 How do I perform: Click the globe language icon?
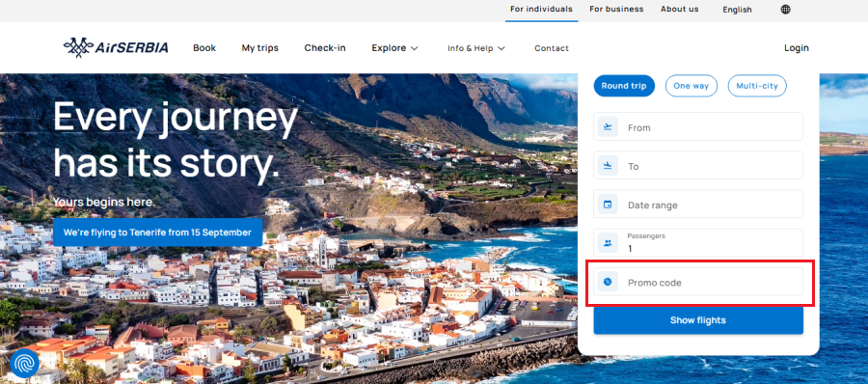click(x=785, y=10)
